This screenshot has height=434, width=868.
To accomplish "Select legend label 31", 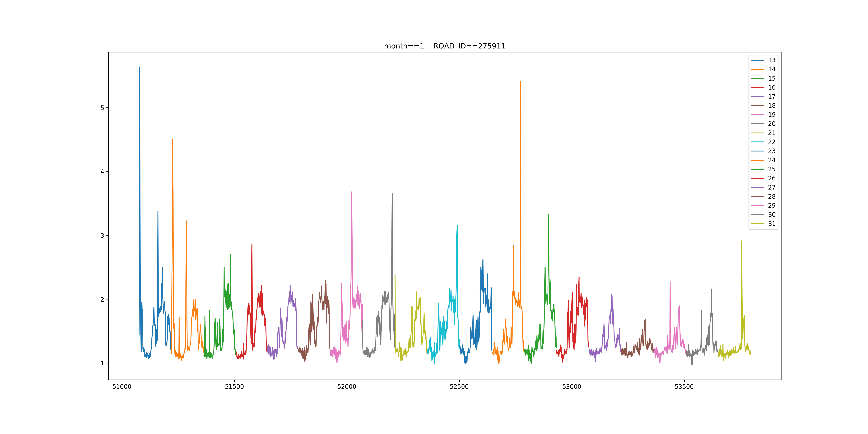I will coord(772,224).
